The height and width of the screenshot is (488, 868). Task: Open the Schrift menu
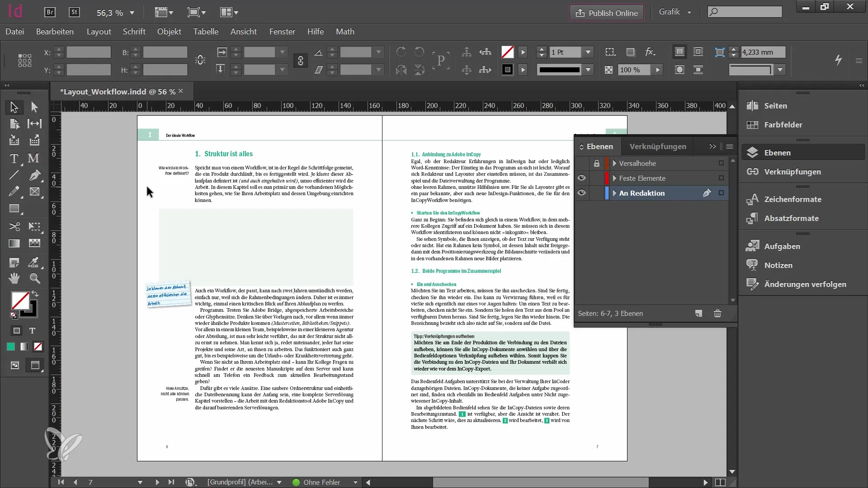tap(134, 32)
